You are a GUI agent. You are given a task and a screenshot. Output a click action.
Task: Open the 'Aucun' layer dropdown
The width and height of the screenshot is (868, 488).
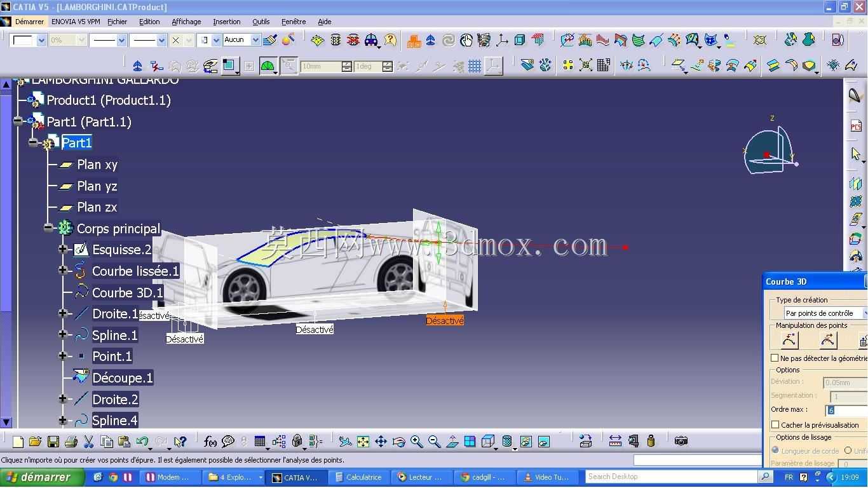tap(255, 40)
